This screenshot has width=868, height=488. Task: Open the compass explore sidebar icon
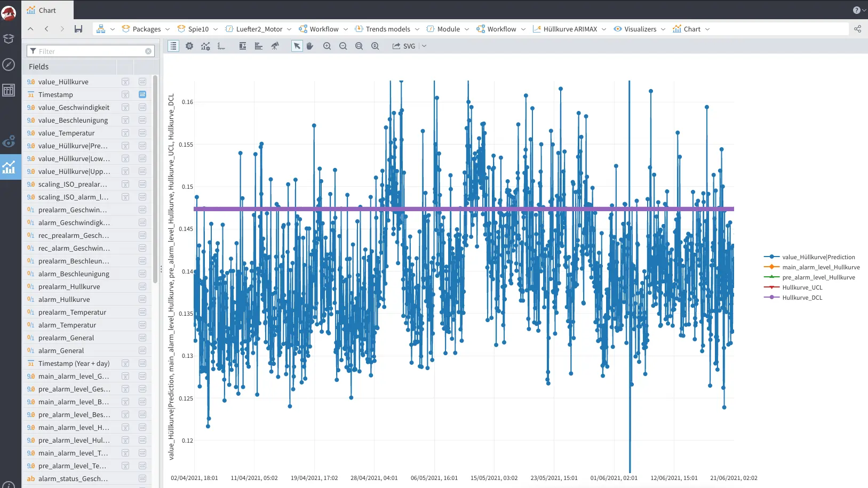9,65
